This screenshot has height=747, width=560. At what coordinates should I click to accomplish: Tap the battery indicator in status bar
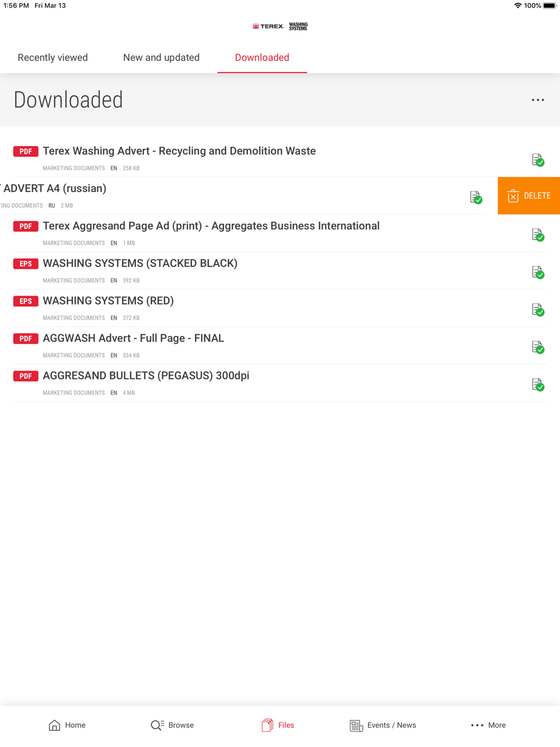pyautogui.click(x=549, y=6)
